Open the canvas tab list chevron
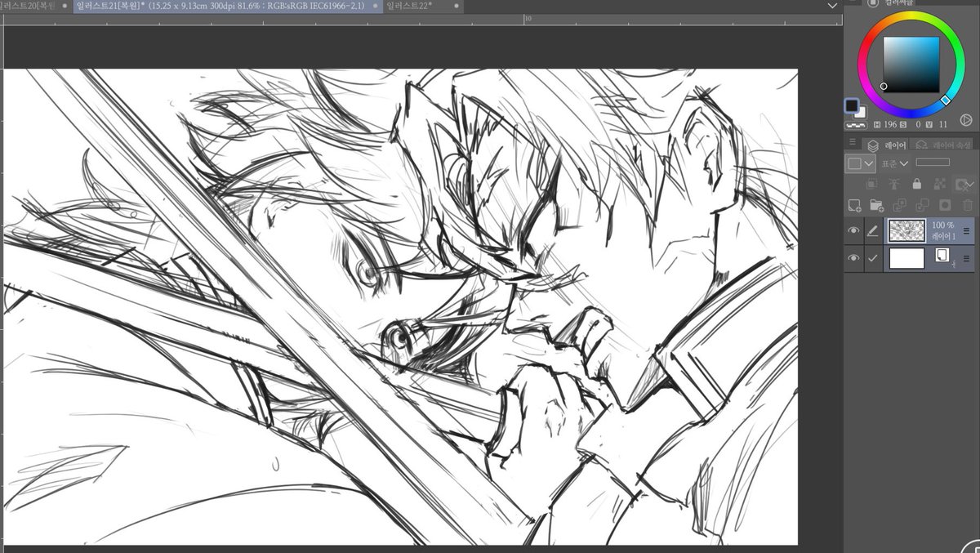This screenshot has height=553, width=980. [832, 6]
